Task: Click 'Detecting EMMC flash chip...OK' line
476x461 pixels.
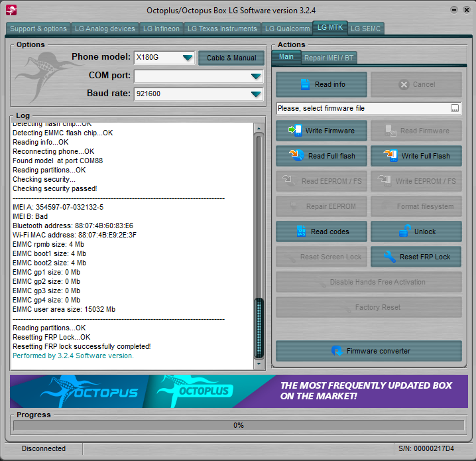Action: tap(62, 133)
